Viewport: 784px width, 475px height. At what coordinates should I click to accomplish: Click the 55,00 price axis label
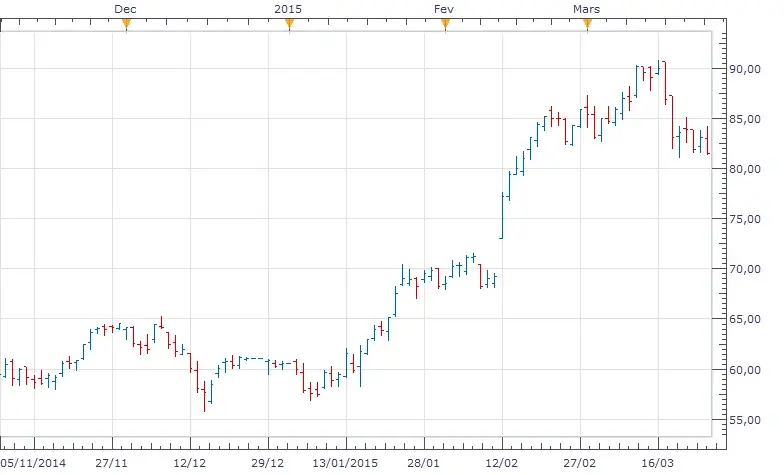tap(746, 420)
